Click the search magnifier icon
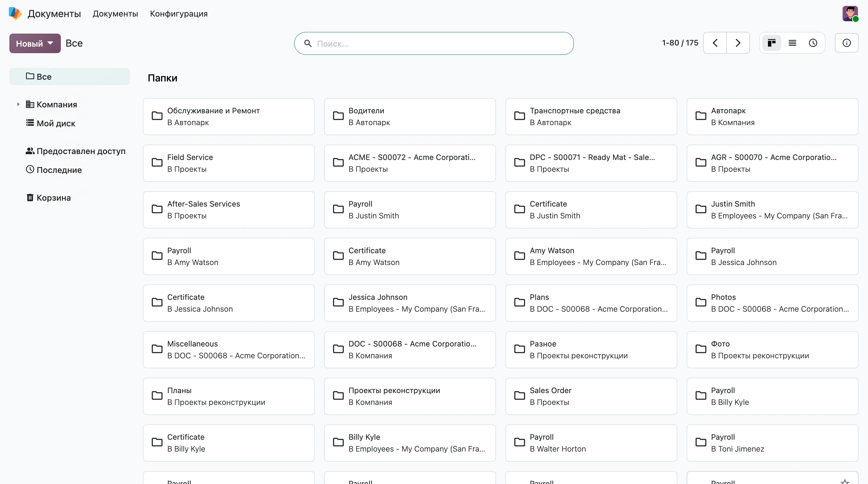The width and height of the screenshot is (868, 484). (x=308, y=43)
